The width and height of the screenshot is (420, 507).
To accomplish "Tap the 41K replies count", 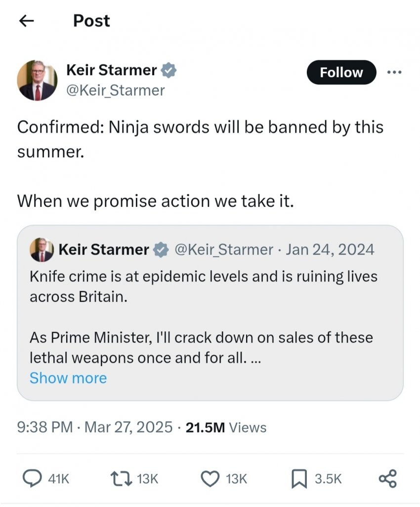I will pyautogui.click(x=59, y=479).
